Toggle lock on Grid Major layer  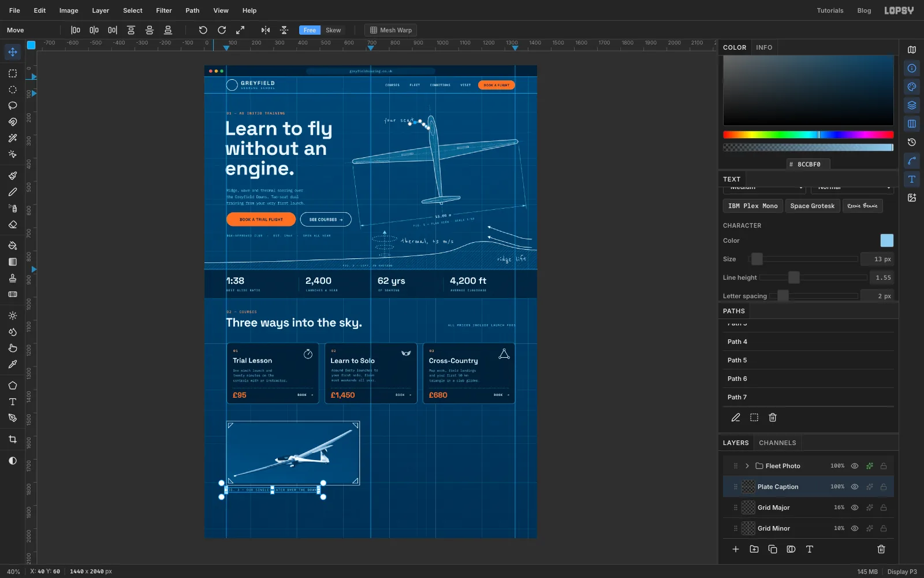[884, 507]
